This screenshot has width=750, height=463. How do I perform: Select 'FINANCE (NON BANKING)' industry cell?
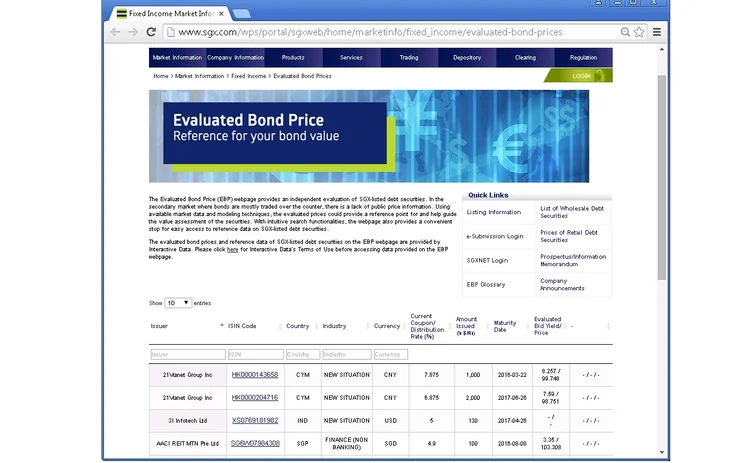(347, 444)
